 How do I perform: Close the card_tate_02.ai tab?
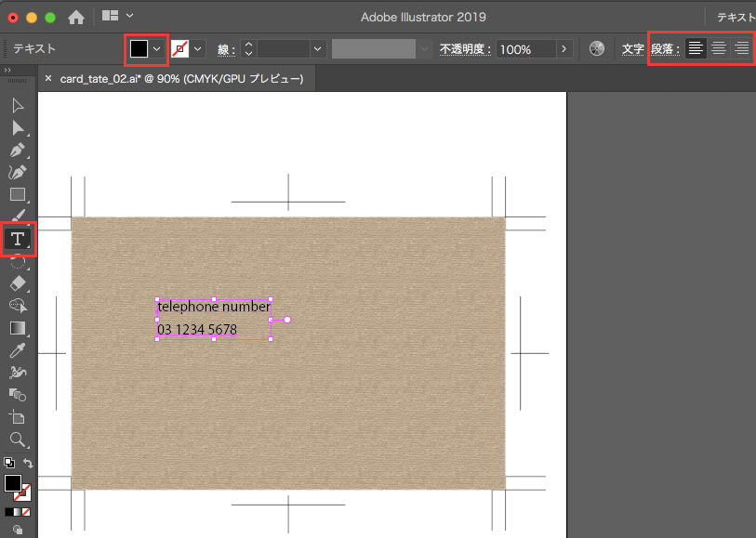click(48, 79)
